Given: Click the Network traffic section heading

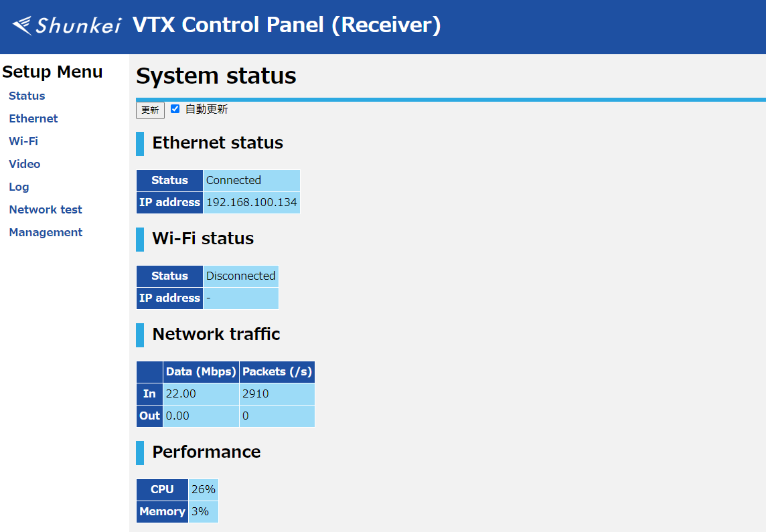Looking at the screenshot, I should [x=216, y=334].
